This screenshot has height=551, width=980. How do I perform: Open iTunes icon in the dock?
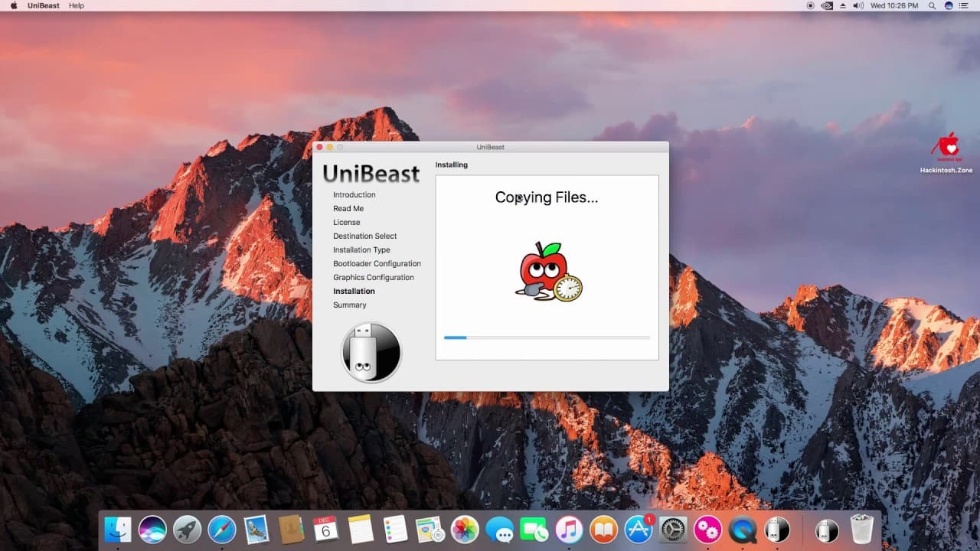click(x=569, y=529)
